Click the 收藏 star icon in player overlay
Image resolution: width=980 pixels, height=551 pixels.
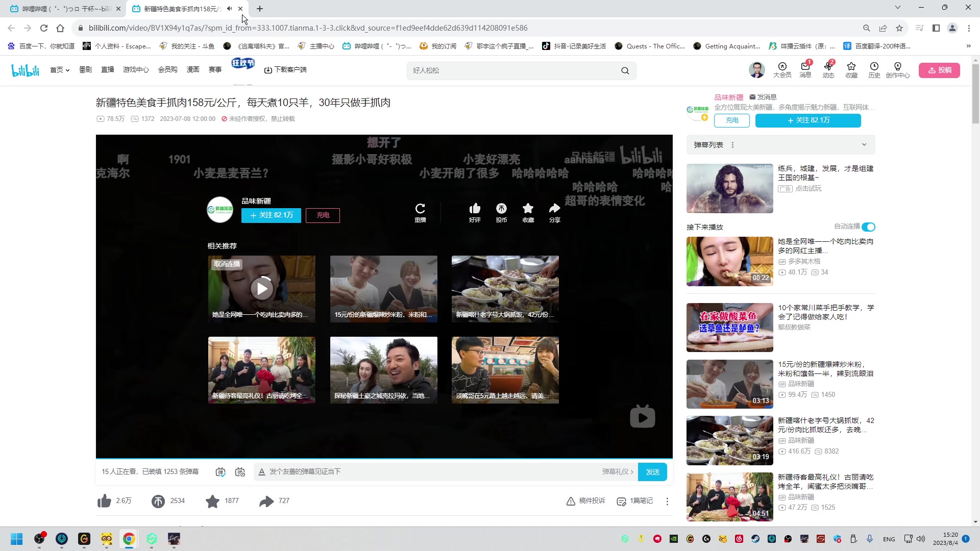528,209
